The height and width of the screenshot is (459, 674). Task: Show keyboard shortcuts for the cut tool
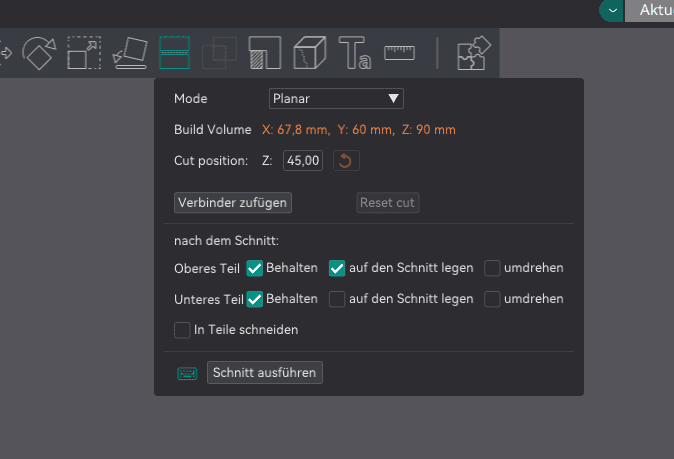(187, 373)
